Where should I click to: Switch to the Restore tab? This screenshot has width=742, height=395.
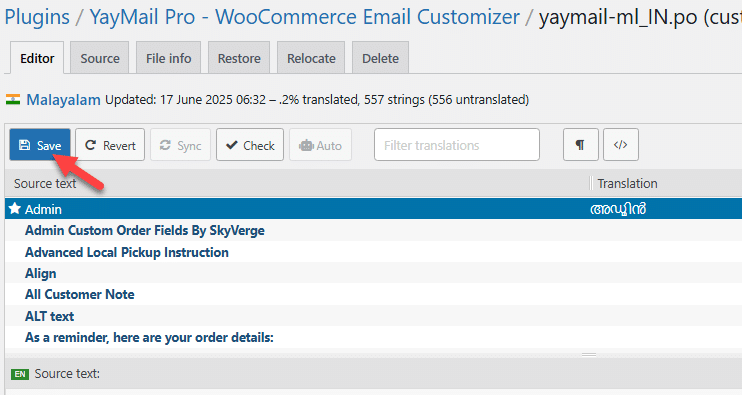pyautogui.click(x=239, y=58)
